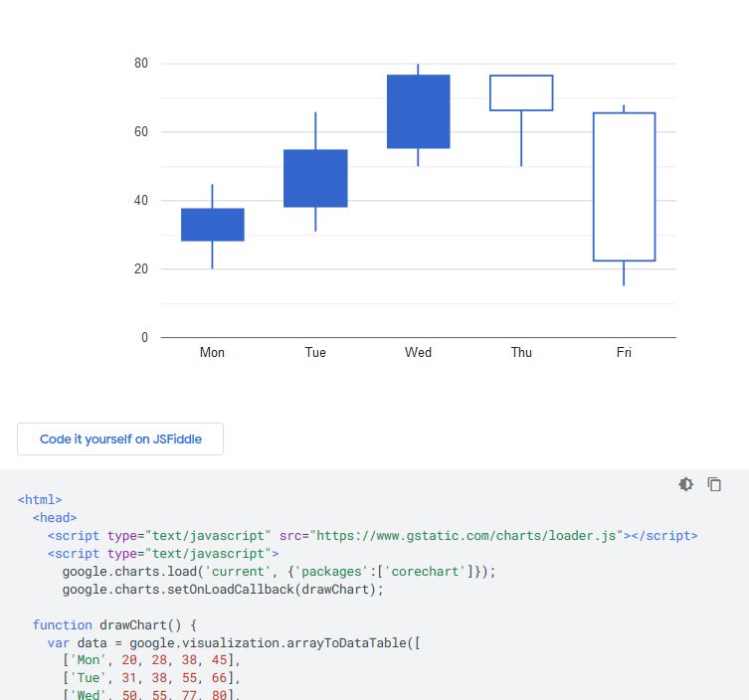This screenshot has width=749, height=700.
Task: Click the Fri x-axis label
Action: [624, 352]
